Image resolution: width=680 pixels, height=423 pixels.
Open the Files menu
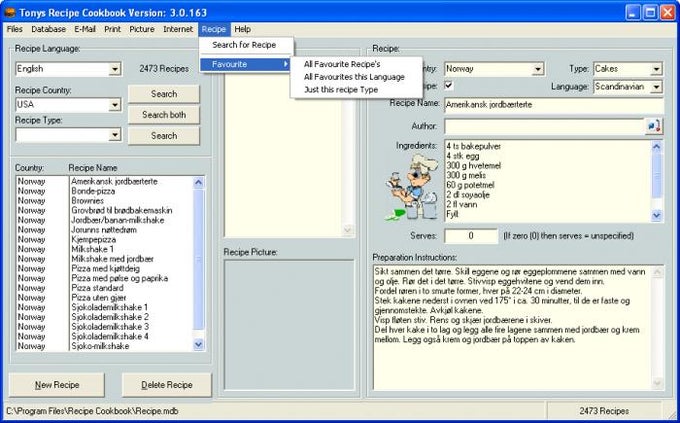(x=15, y=29)
